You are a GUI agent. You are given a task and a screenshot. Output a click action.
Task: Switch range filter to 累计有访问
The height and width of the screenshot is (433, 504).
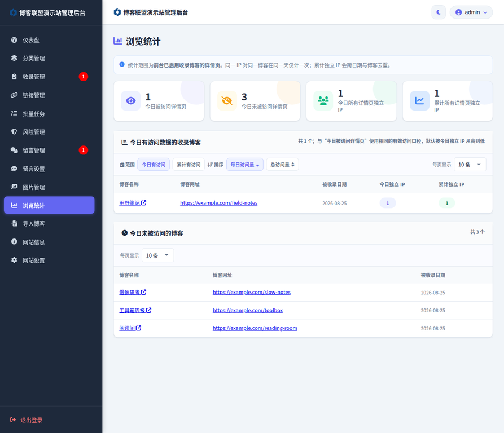[x=189, y=165]
